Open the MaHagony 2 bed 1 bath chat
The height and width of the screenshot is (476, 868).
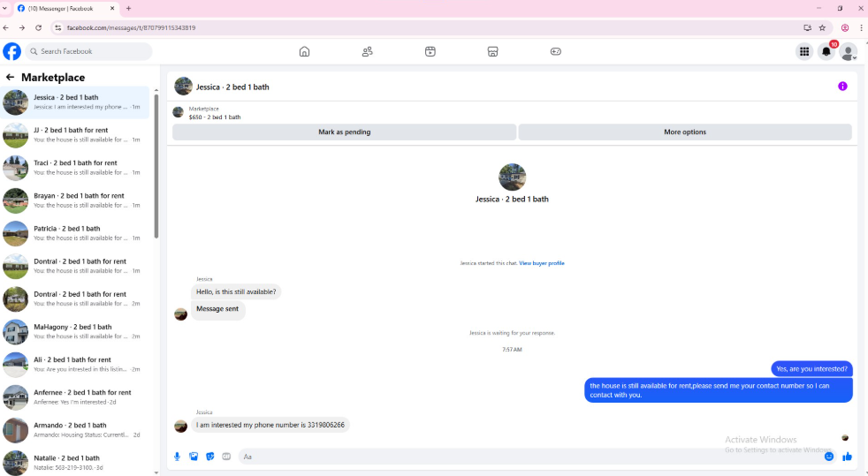click(x=75, y=332)
